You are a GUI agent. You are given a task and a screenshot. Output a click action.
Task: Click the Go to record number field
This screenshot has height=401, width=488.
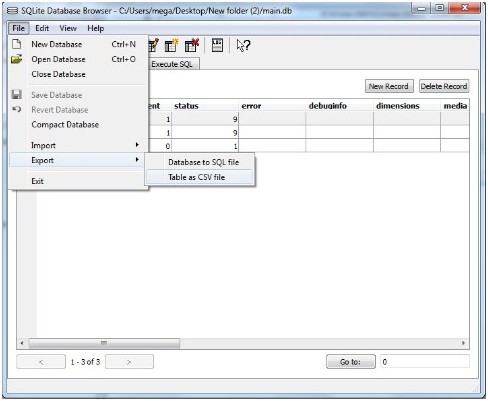point(425,362)
